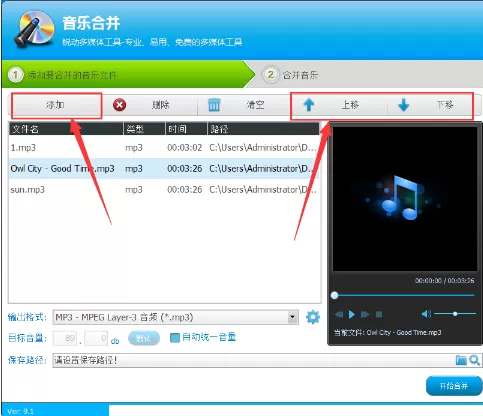Click the save path input field

pyautogui.click(x=253, y=360)
